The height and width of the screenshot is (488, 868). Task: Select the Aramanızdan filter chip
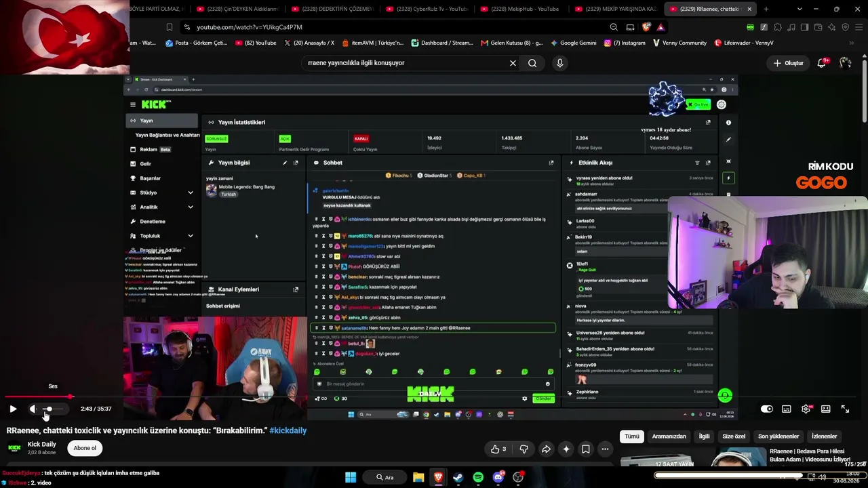pos(669,436)
